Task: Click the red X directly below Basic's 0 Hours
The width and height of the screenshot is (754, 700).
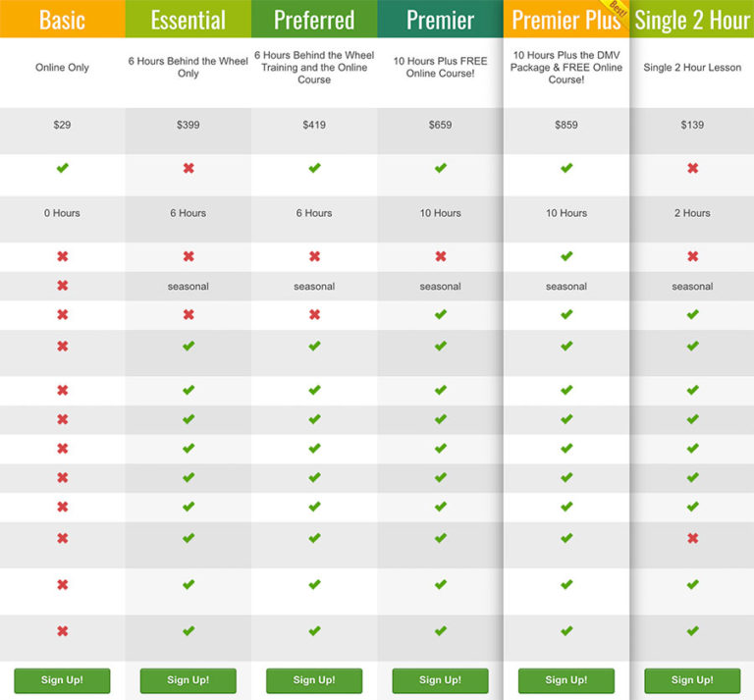Action: pyautogui.click(x=62, y=256)
